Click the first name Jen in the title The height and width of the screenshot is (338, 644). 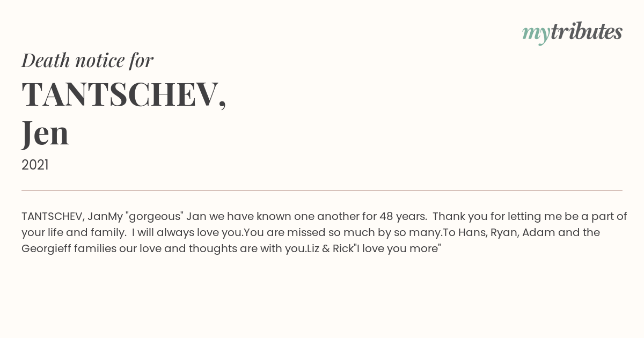[x=45, y=133]
